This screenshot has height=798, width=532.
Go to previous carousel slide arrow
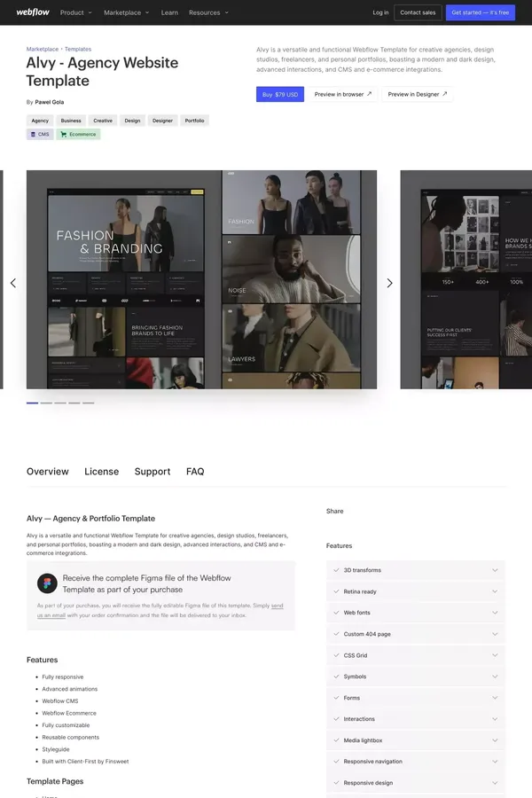(13, 283)
